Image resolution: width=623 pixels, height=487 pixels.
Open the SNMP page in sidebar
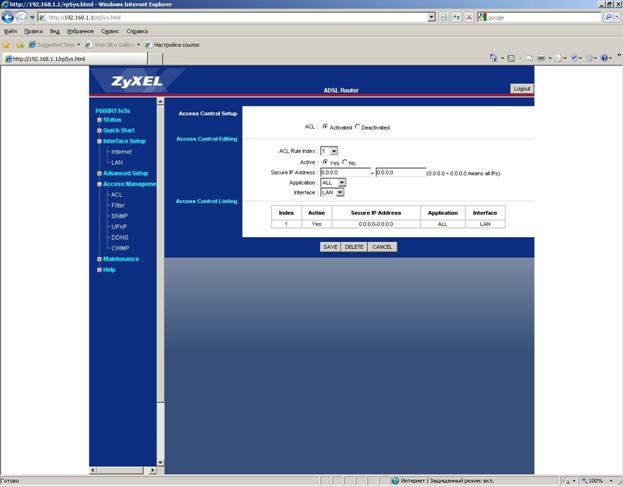[120, 216]
